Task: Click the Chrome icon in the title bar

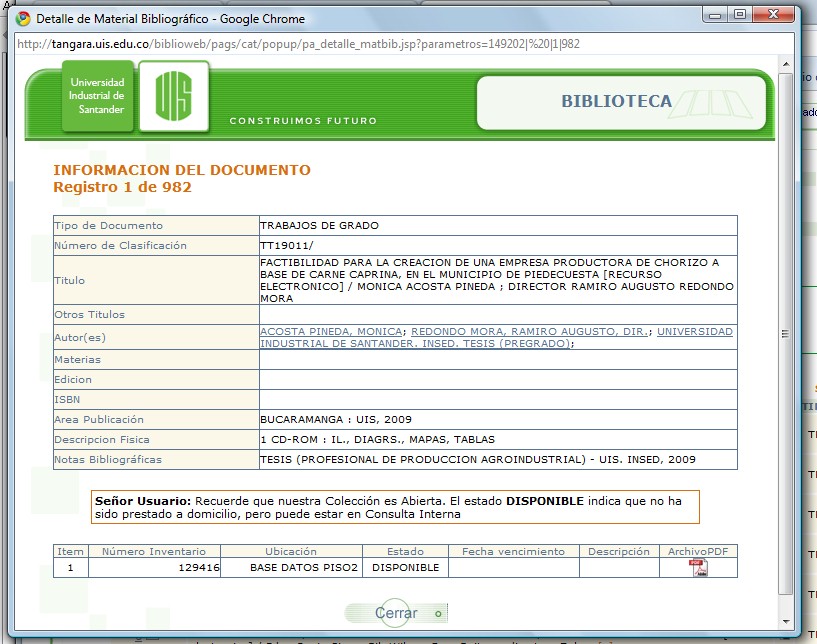Action: 23,19
